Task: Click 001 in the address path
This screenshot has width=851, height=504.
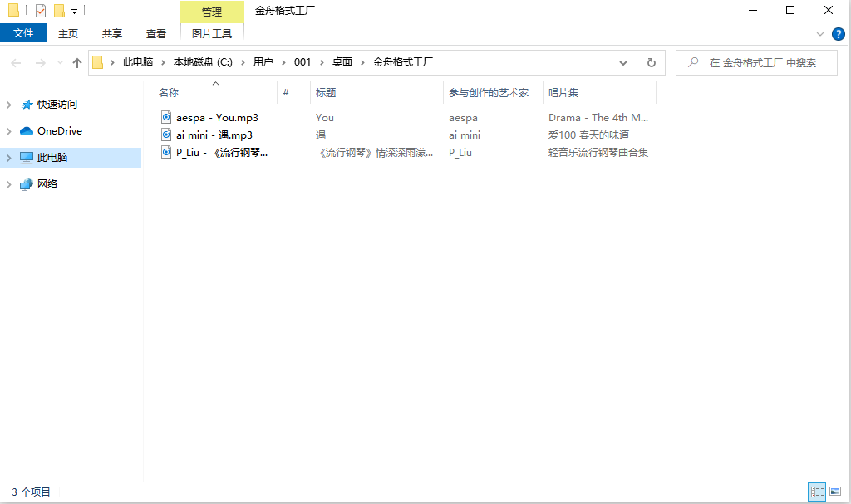Action: 303,62
